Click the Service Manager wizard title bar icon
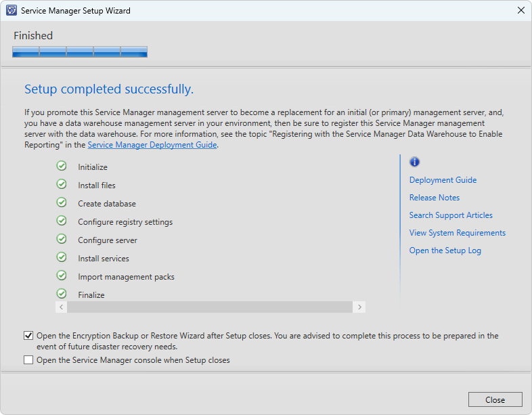Viewport: 532px width, 415px height. pos(12,10)
